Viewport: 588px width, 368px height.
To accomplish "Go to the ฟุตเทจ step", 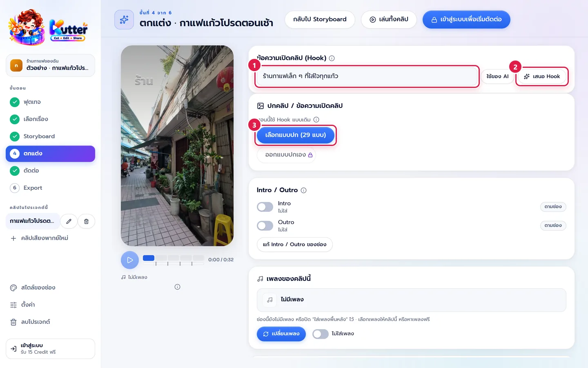I will pyautogui.click(x=50, y=102).
